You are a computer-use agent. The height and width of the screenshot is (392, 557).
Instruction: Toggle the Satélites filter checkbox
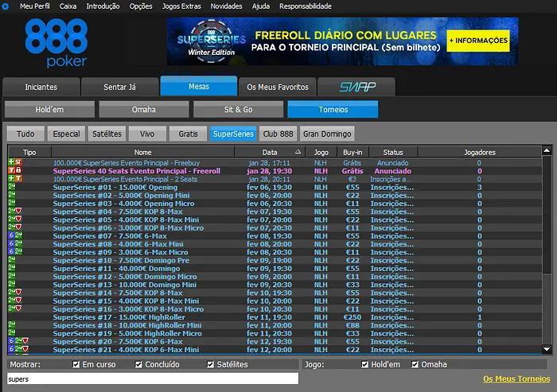coord(210,365)
